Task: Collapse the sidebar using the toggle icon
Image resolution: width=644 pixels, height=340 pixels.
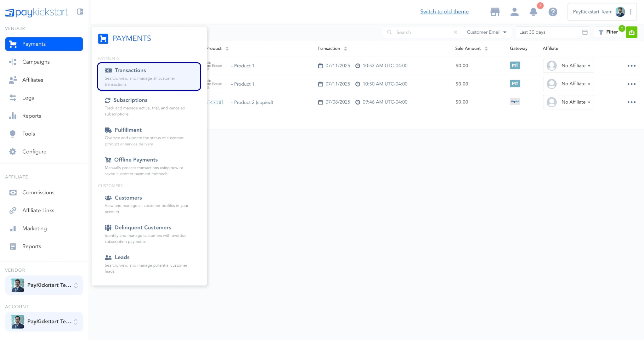Action: point(80,12)
